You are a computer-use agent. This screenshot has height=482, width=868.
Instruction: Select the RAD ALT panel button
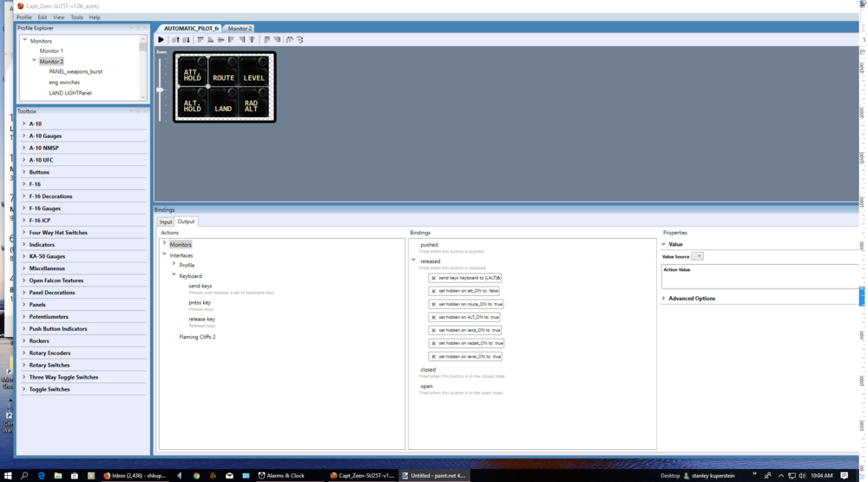coord(253,103)
